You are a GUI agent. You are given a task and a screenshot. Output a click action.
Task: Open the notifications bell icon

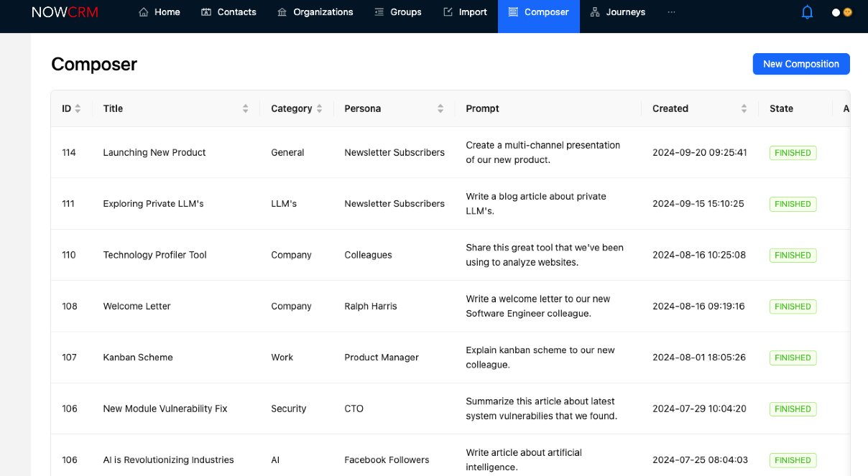coord(807,12)
